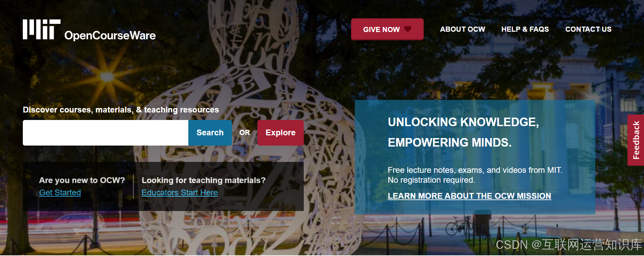Click the "Are you new to OCW?" heading
This screenshot has height=256, width=644.
click(x=82, y=180)
